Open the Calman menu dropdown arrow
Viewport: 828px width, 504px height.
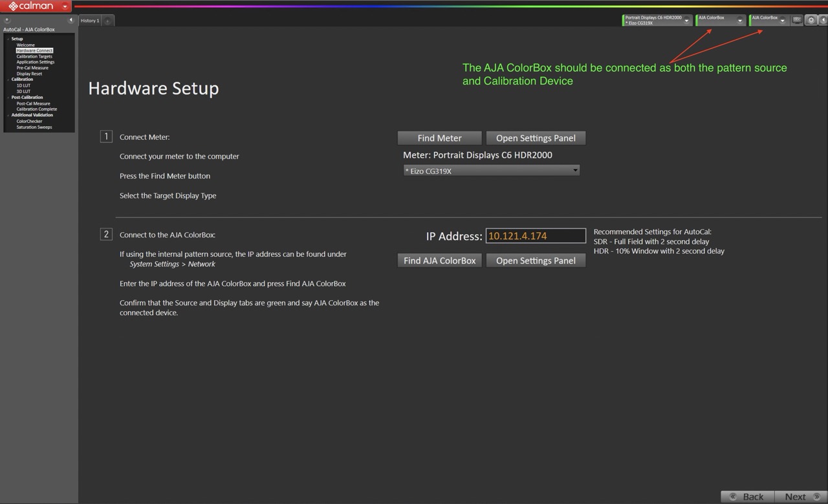pos(65,6)
